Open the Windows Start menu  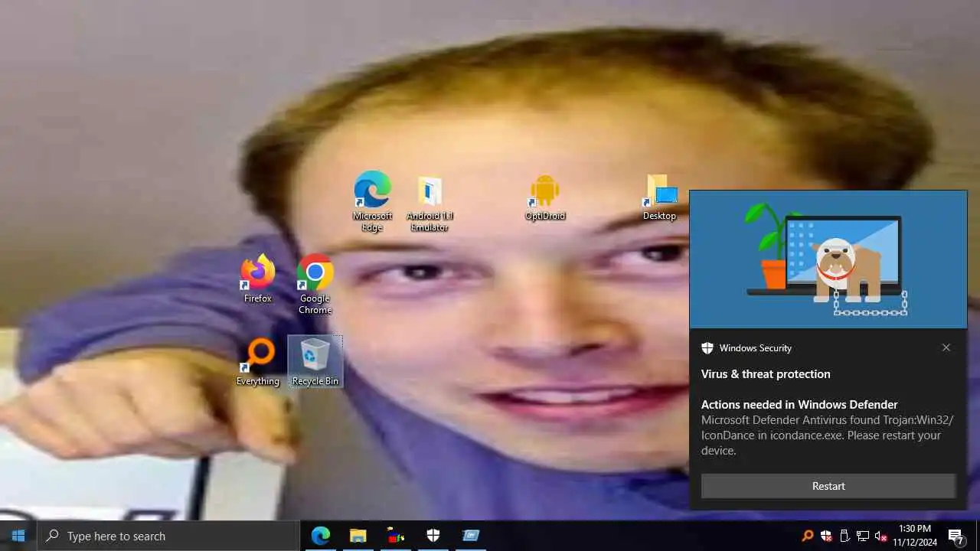[18, 536]
